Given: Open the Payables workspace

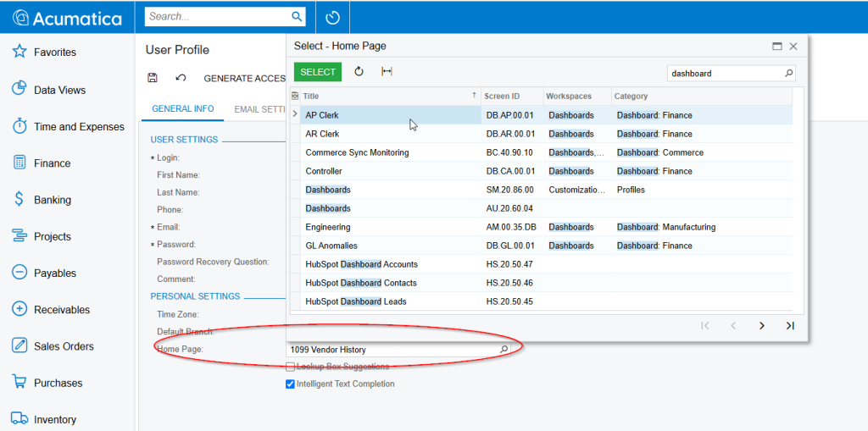Looking at the screenshot, I should coord(44,273).
